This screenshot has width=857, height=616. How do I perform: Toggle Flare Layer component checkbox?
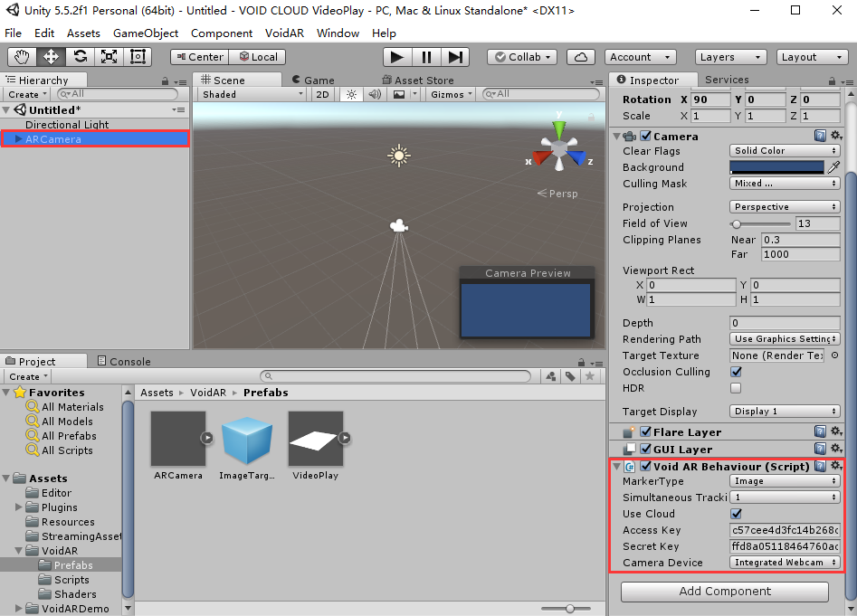pyautogui.click(x=646, y=432)
